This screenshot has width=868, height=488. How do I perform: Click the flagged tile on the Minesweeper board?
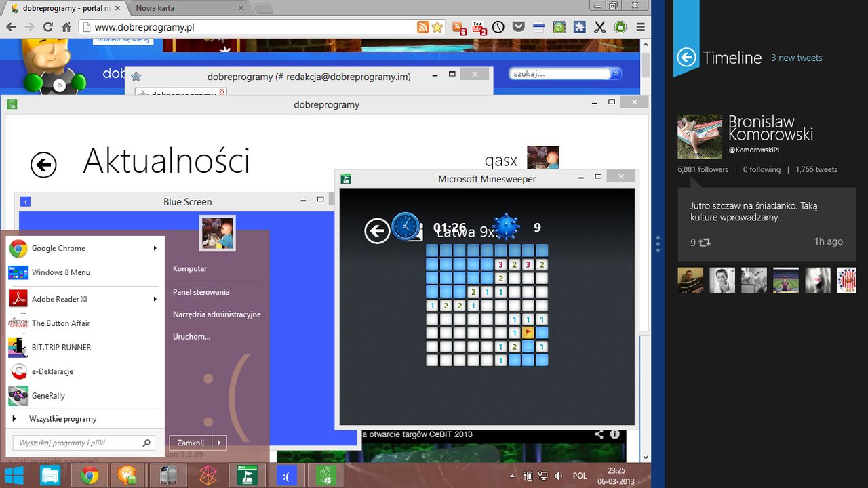coord(528,332)
